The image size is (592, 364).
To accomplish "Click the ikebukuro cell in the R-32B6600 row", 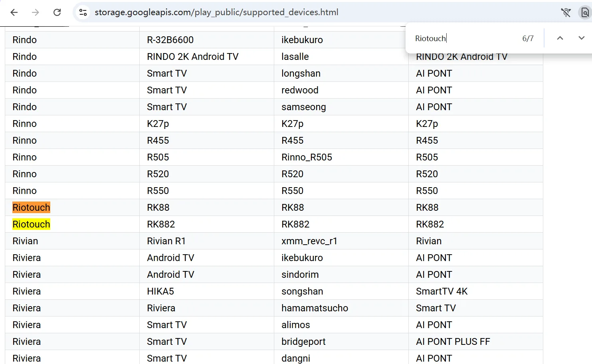I will coord(341,40).
